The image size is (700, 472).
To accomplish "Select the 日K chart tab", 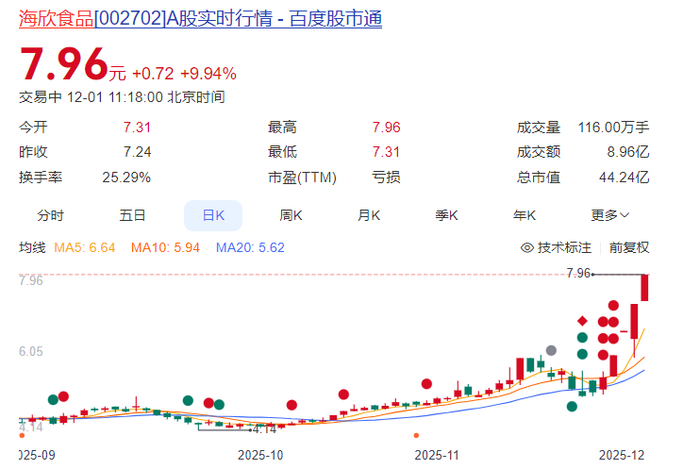I will pos(213,216).
